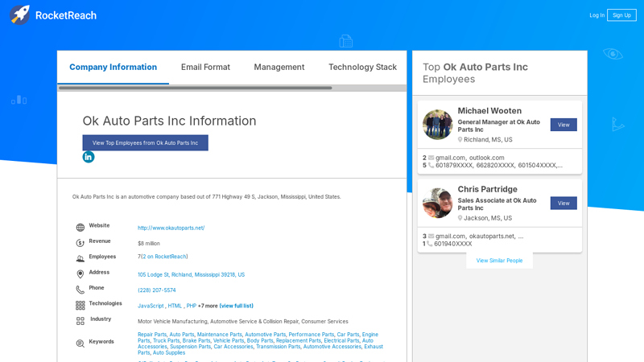Image resolution: width=644 pixels, height=362 pixels.
Task: Click the Chris Partridge name heading
Action: [488, 189]
